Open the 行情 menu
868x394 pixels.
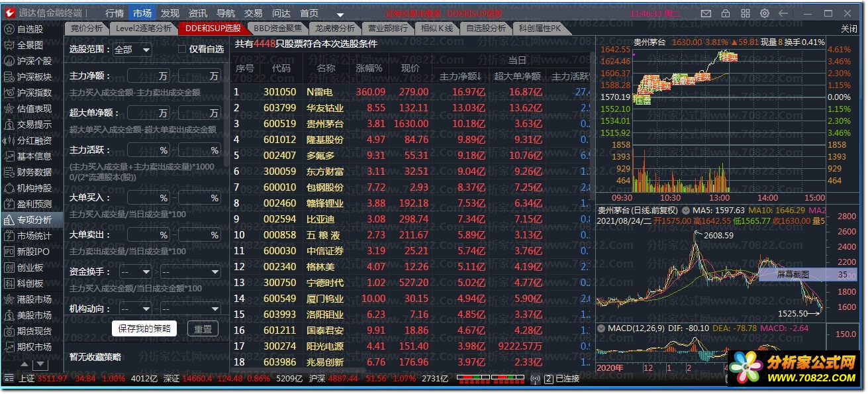115,13
